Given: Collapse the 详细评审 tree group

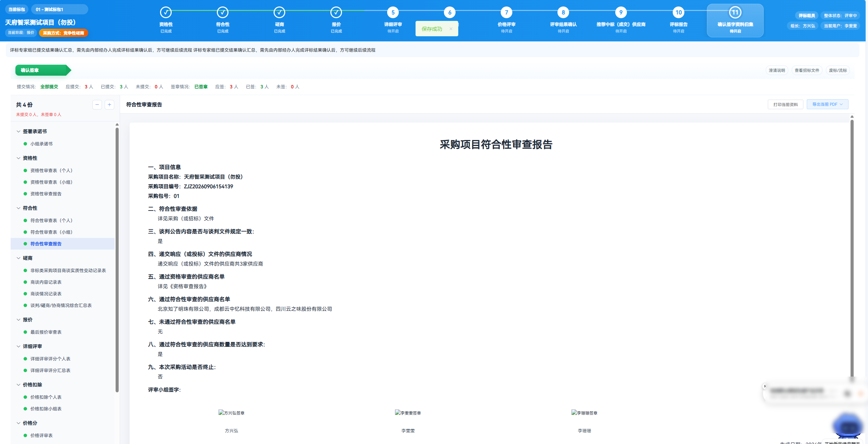Looking at the screenshot, I should pyautogui.click(x=18, y=346).
